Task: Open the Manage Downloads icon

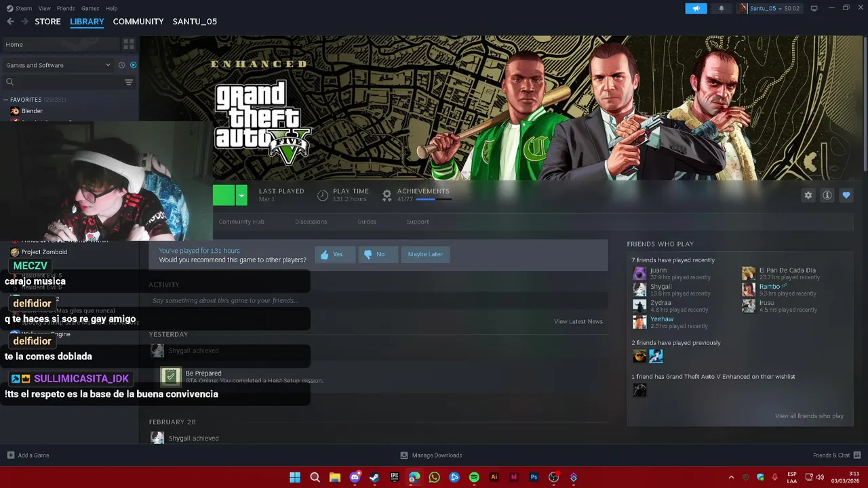Action: [404, 455]
